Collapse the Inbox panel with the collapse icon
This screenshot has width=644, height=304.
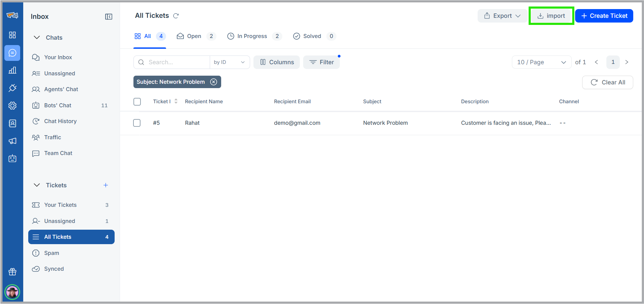click(x=108, y=16)
